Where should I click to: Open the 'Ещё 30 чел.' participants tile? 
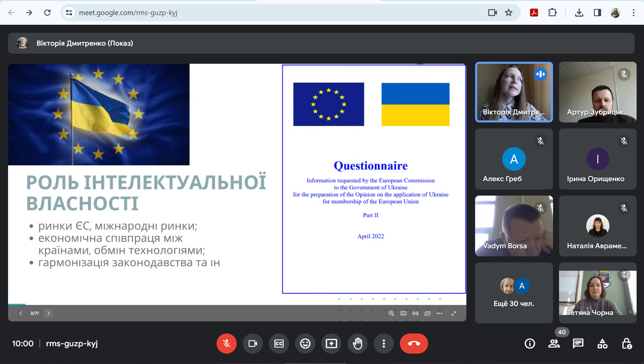[x=514, y=293]
